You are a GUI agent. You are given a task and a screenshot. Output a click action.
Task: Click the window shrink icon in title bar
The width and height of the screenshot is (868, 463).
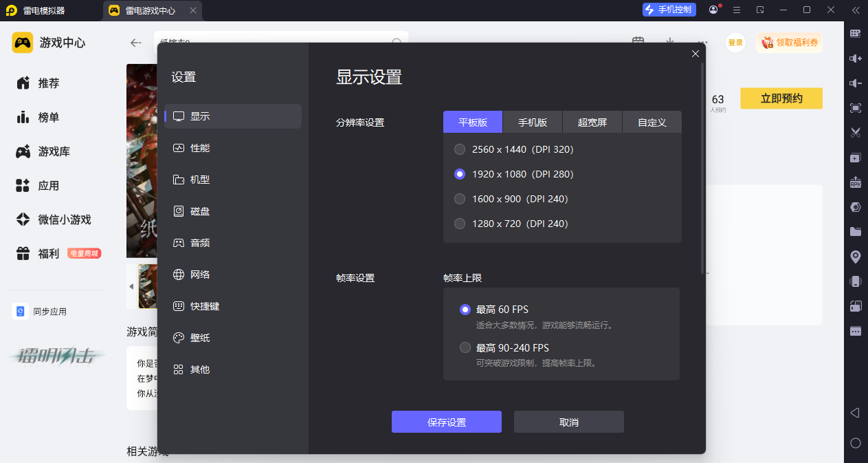click(760, 10)
